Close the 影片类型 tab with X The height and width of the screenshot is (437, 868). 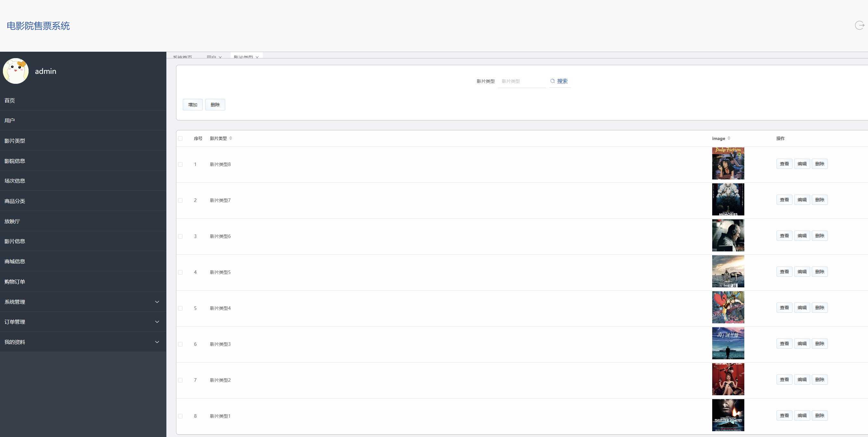(x=257, y=57)
